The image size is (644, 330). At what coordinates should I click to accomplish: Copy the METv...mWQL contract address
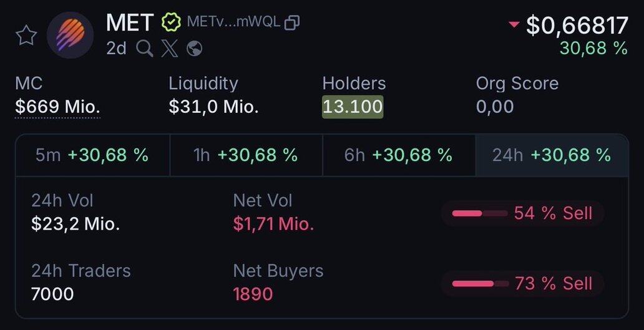point(292,23)
